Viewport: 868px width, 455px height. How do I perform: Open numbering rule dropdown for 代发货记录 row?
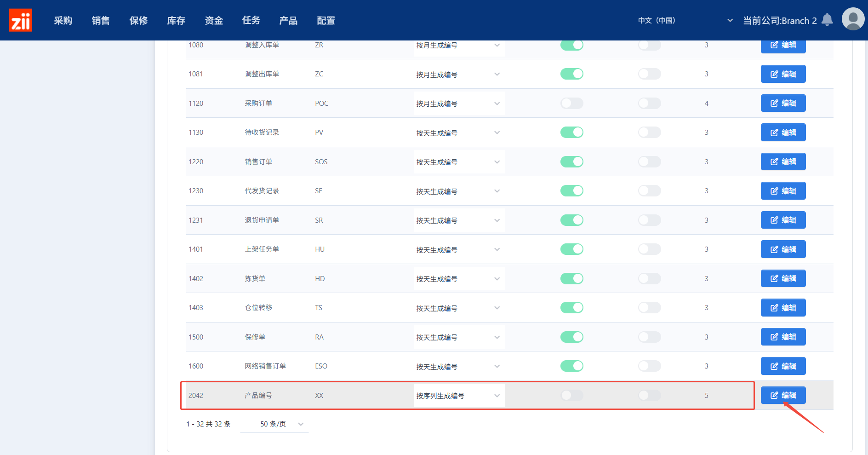tap(459, 191)
